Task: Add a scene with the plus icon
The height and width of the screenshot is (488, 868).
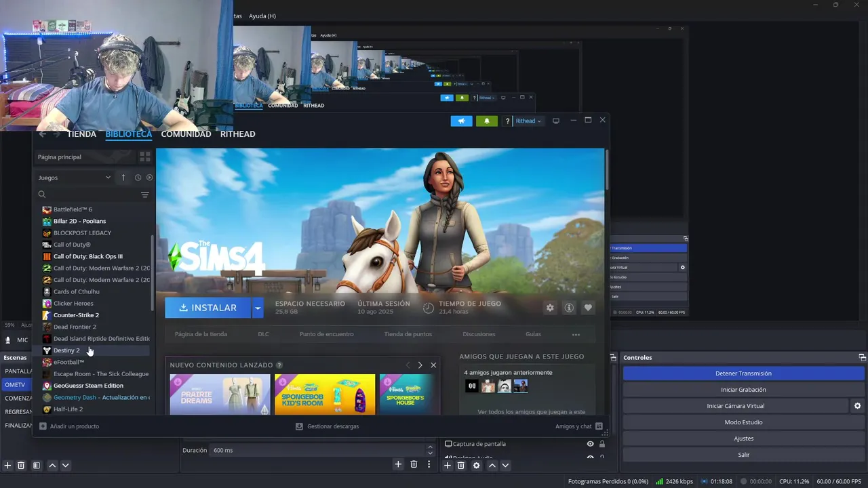Action: 8,466
